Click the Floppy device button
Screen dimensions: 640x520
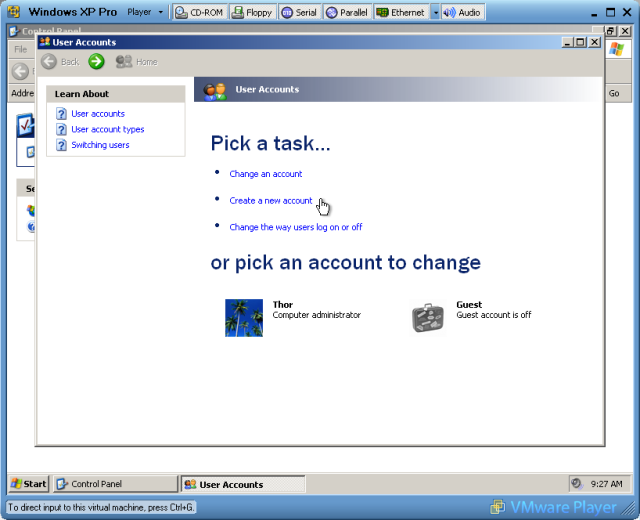click(252, 13)
